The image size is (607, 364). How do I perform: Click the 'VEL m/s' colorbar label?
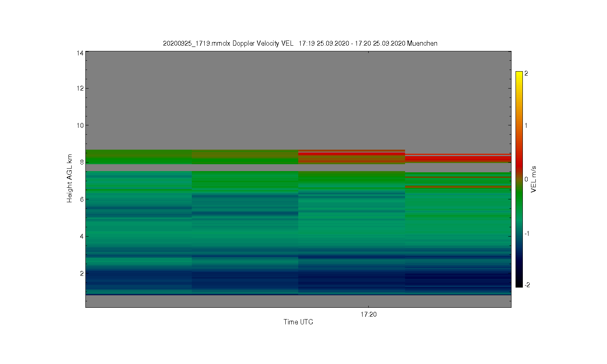pos(534,179)
